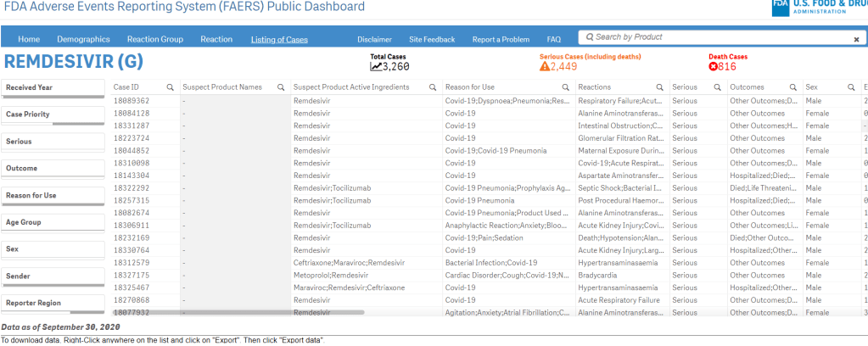Click search icon in Reactions column header
Image resolution: width=868 pixels, height=346 pixels.
coord(659,87)
